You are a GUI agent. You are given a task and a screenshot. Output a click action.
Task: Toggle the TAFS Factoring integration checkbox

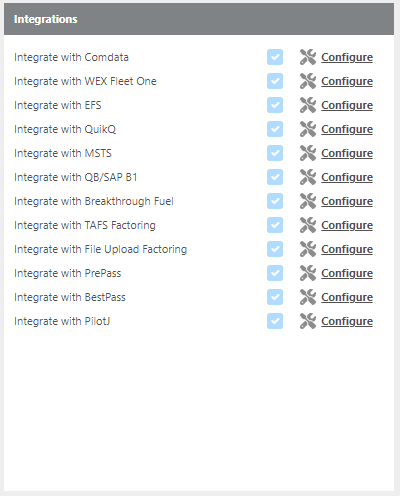[x=275, y=225]
